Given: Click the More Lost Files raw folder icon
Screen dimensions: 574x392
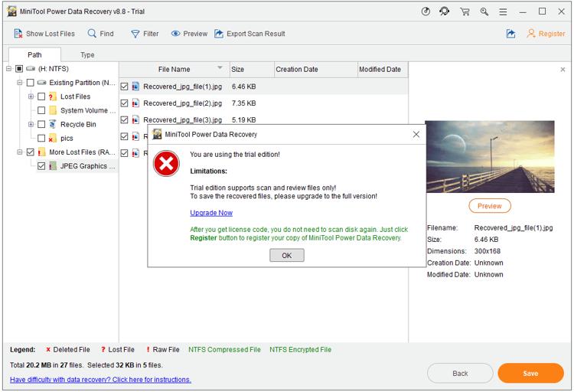Looking at the screenshot, I should click(41, 152).
